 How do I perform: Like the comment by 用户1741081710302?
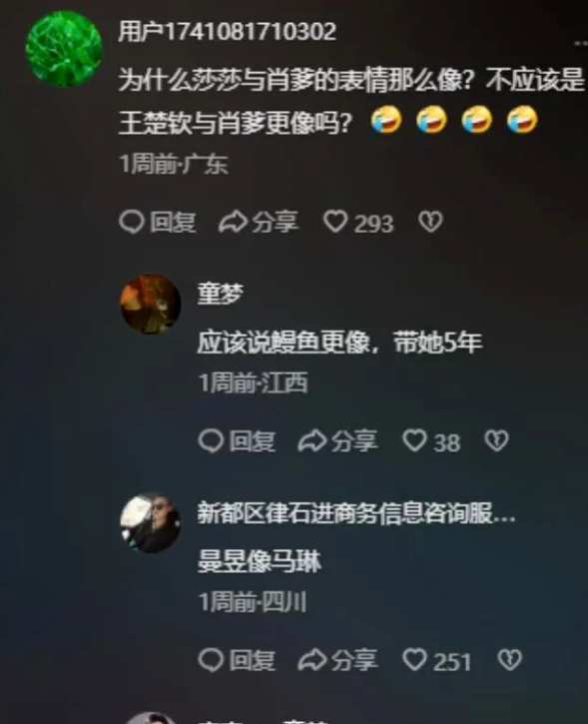(358, 222)
